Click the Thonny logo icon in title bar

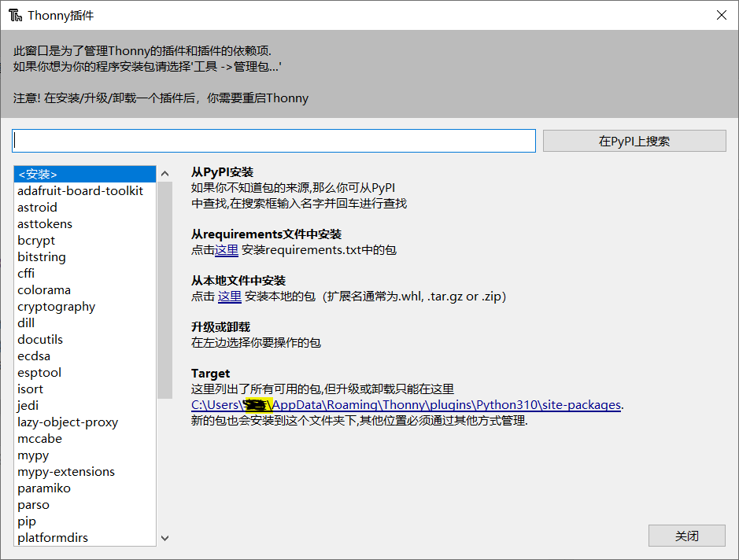pos(14,14)
